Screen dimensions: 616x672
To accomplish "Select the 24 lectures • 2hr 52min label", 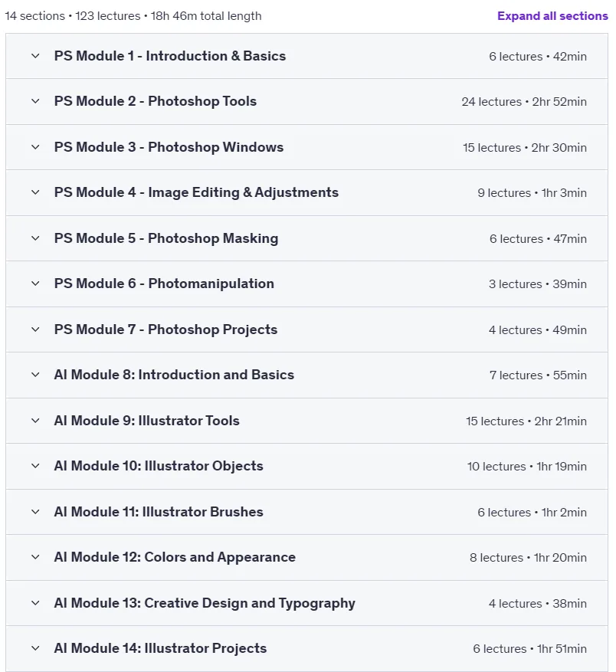I will [524, 102].
